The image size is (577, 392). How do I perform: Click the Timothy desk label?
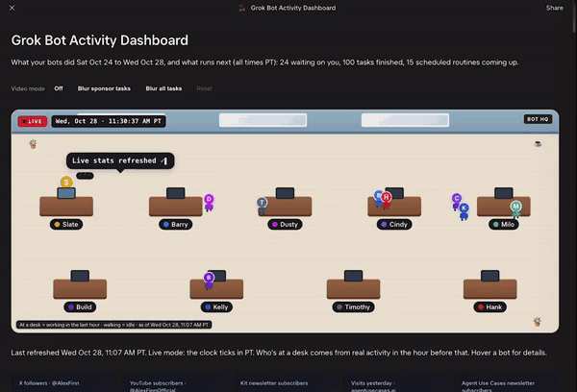353,307
